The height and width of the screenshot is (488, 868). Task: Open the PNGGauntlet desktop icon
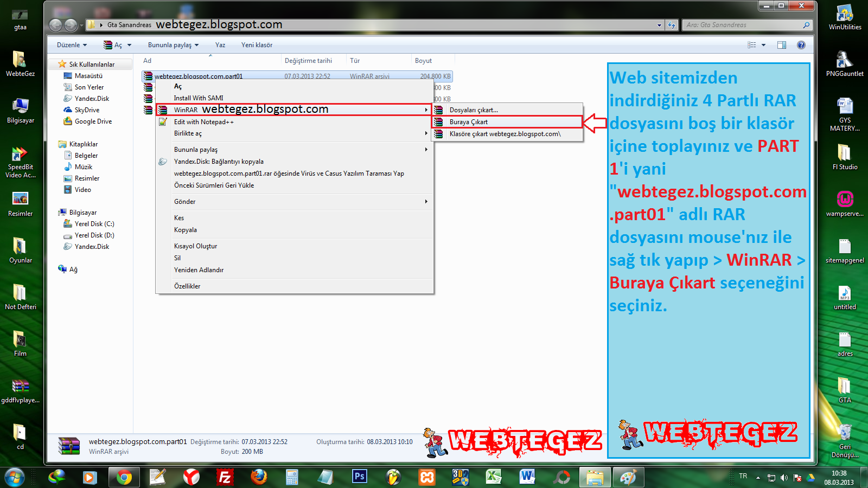coord(845,64)
